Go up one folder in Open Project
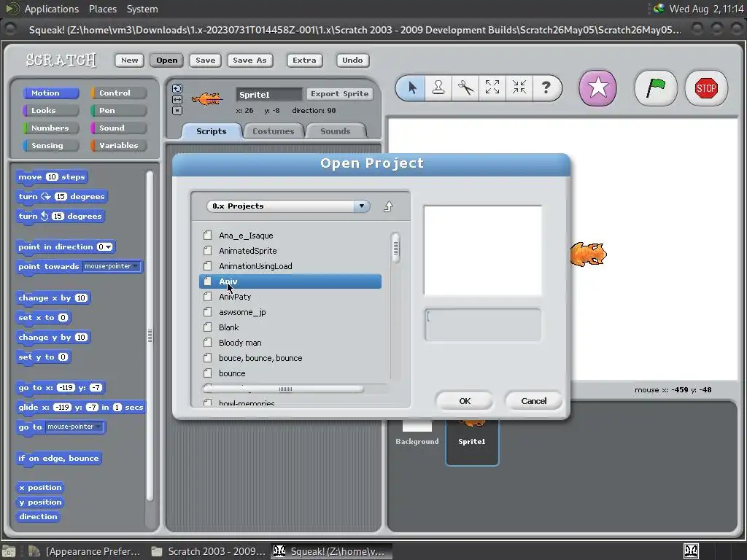This screenshot has width=747, height=560. [388, 206]
